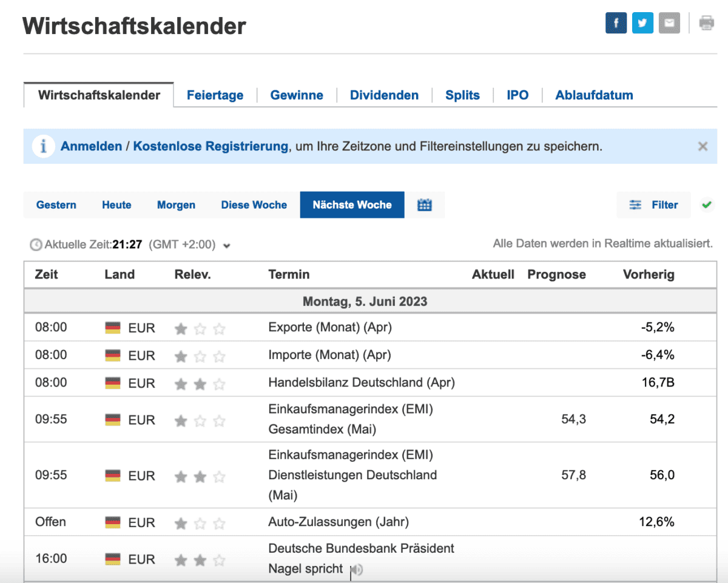Click the German flag on the Exporte row
Image resolution: width=728 pixels, height=583 pixels.
click(113, 326)
